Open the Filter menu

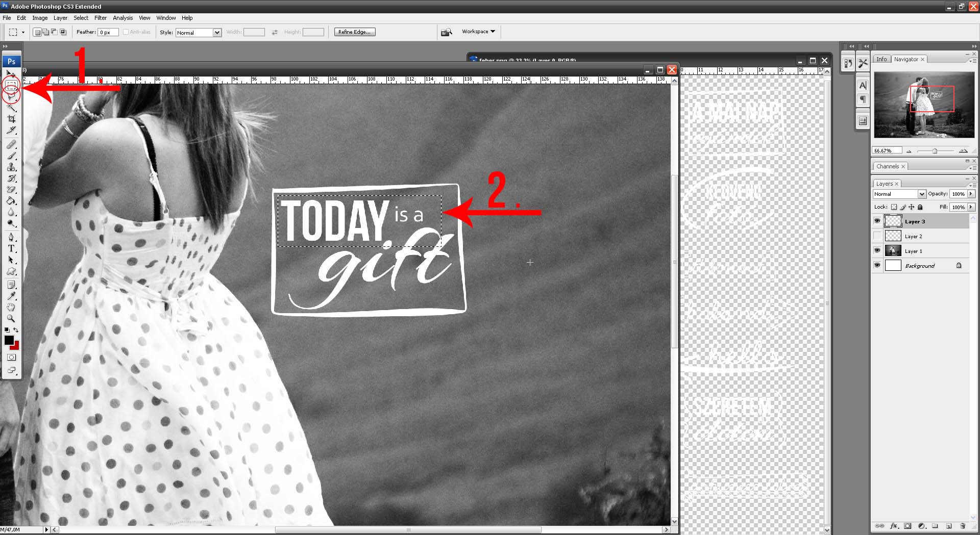pos(101,18)
